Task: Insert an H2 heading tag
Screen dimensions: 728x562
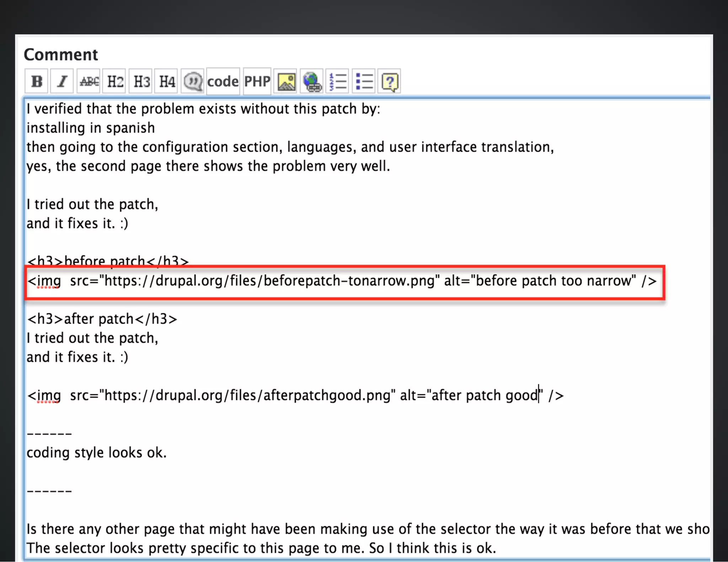Action: pyautogui.click(x=114, y=81)
